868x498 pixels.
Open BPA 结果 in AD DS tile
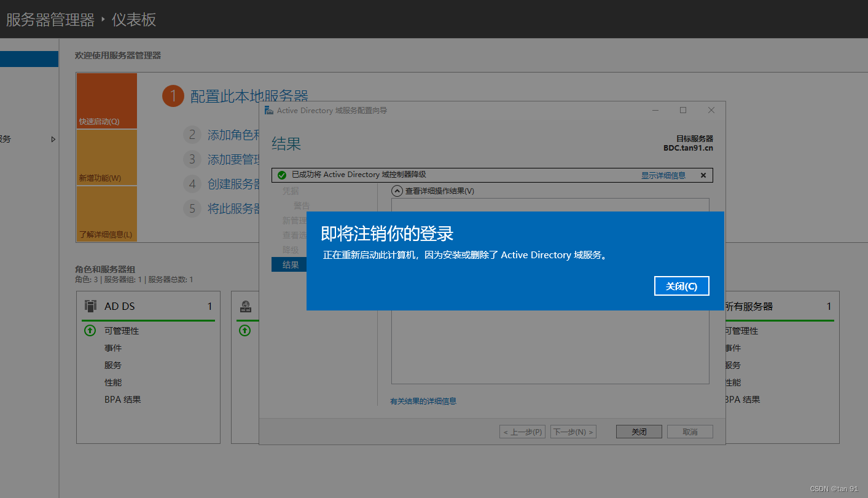[x=123, y=400]
